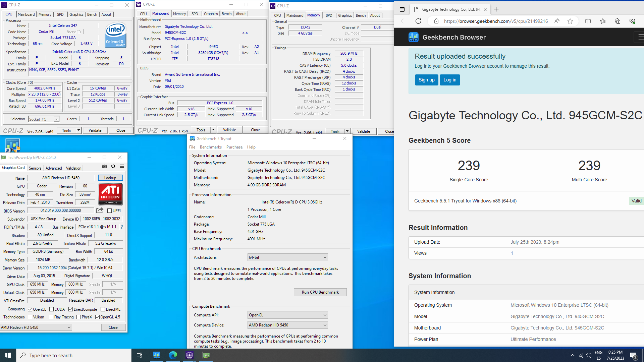This screenshot has height=362, width=644.
Task: Switch to Sensors tab in GPU-Z
Action: click(35, 168)
